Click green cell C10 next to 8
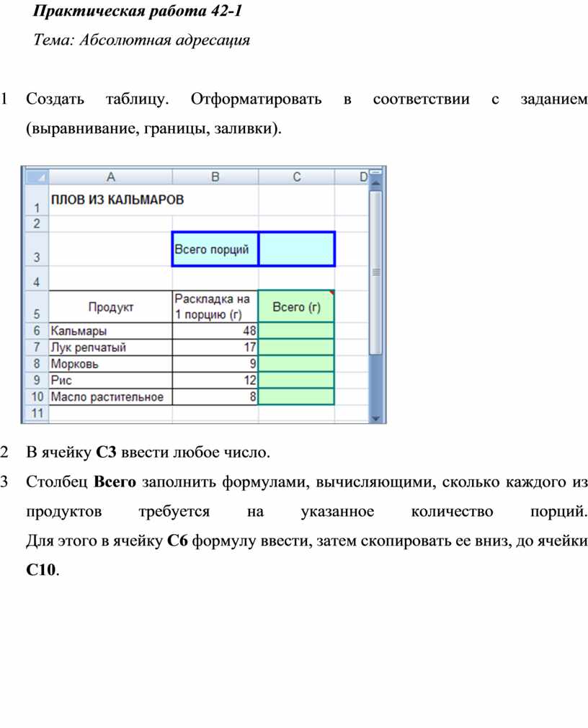 [297, 397]
